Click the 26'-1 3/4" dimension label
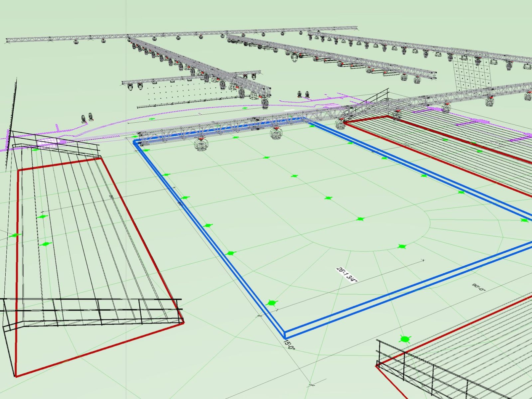 tap(346, 275)
